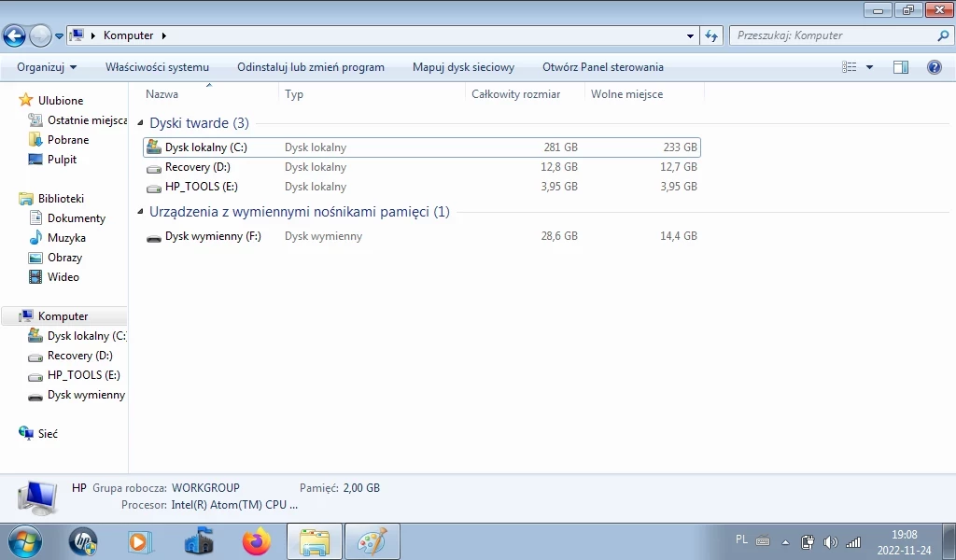Sort by the Wolne miejsce column header
The height and width of the screenshot is (560, 956).
[x=627, y=93]
